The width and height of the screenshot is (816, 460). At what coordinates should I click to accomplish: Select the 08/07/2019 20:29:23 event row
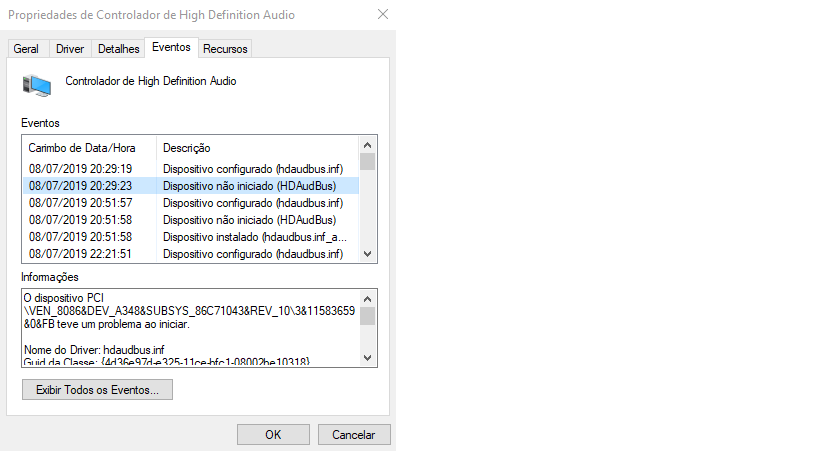[x=191, y=186]
